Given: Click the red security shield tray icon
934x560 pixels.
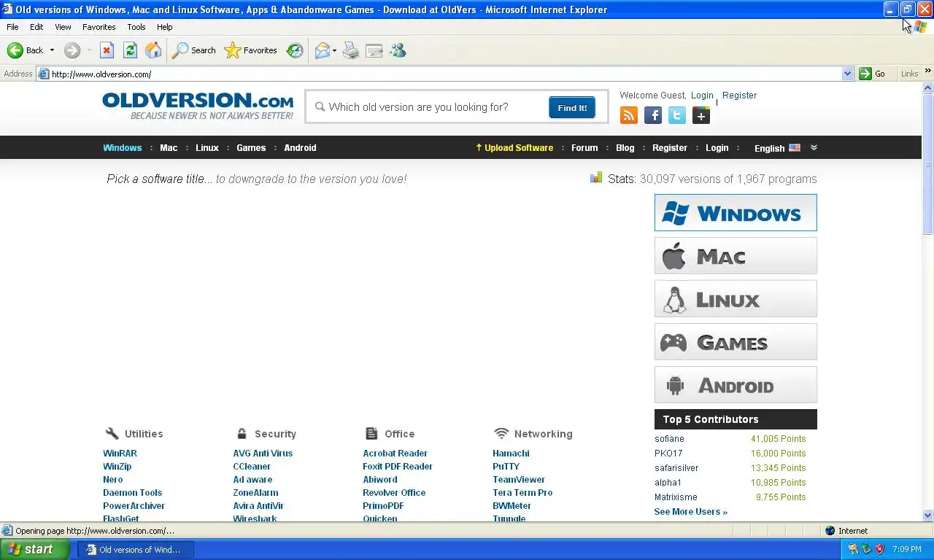Looking at the screenshot, I should point(879,549).
